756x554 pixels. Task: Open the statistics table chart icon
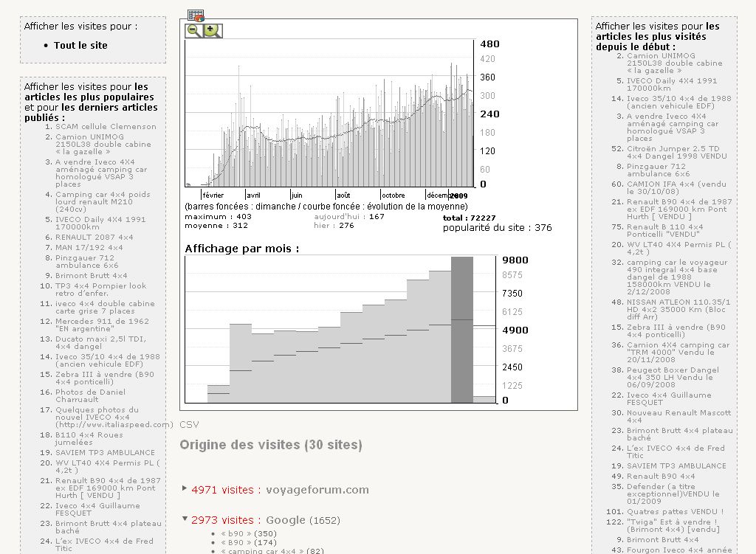(x=196, y=15)
